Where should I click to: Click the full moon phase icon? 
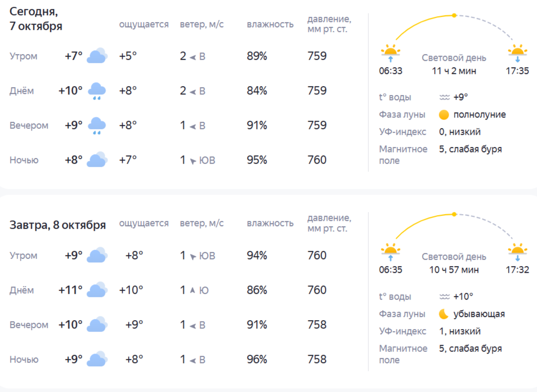pos(444,114)
